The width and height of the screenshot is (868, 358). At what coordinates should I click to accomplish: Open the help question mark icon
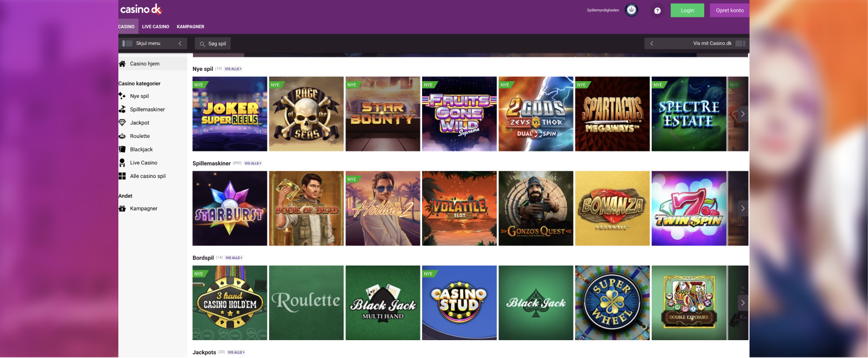657,11
